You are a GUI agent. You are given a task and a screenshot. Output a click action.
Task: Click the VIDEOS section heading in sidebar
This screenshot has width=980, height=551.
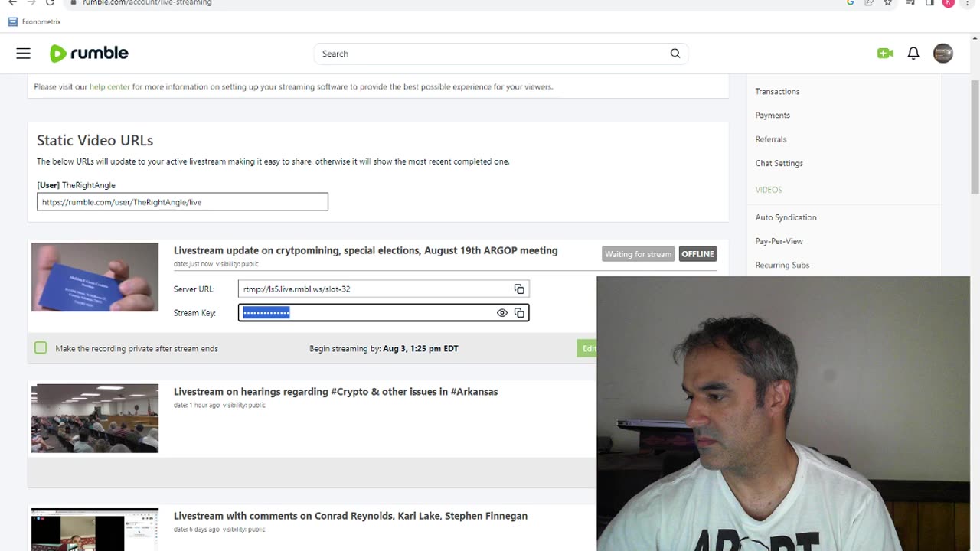point(769,190)
